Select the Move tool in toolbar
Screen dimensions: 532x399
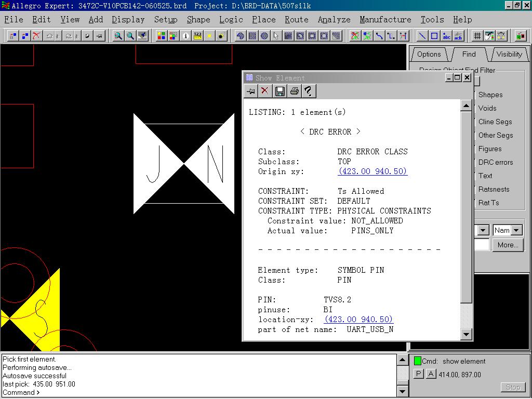[x=13, y=36]
